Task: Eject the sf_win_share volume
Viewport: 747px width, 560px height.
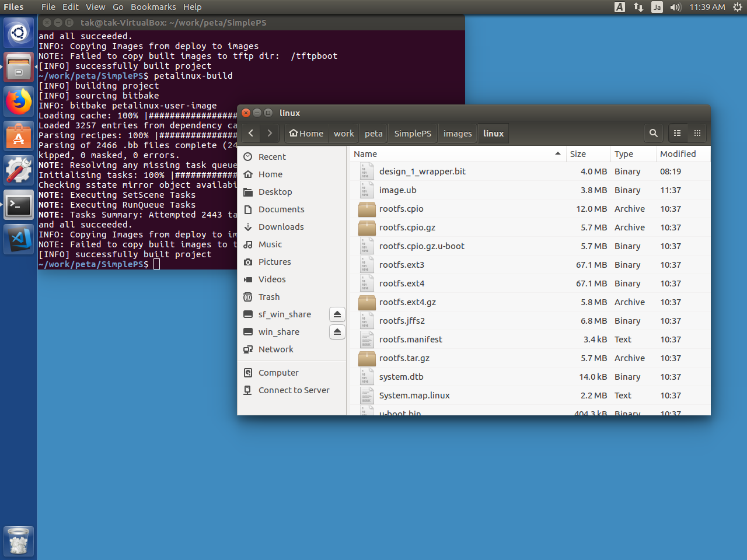Action: point(337,314)
